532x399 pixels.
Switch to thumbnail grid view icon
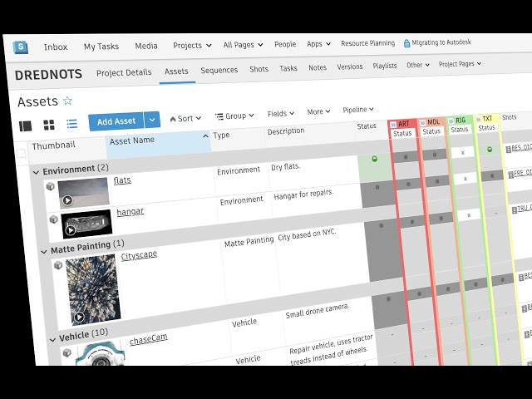[x=49, y=125]
